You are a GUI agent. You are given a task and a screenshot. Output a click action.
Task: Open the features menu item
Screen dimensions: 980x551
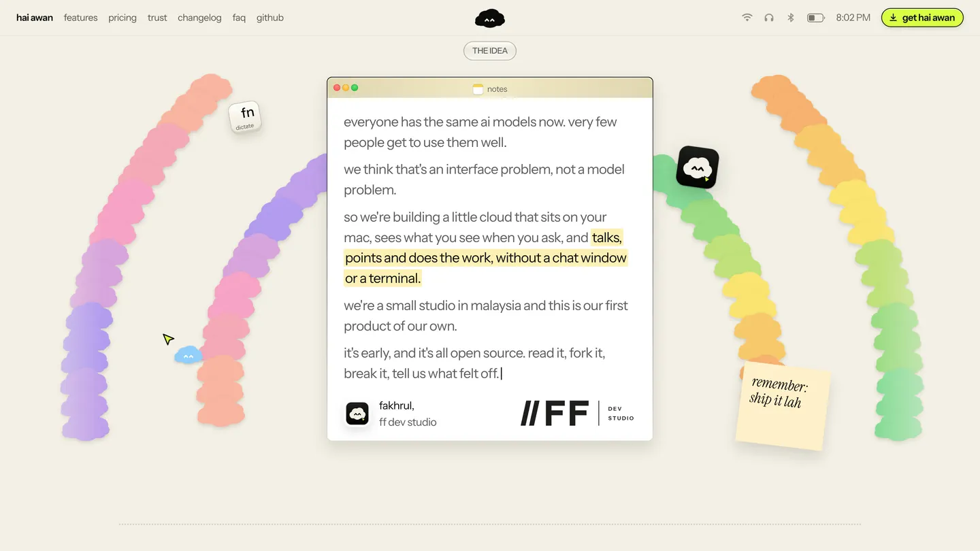point(80,18)
